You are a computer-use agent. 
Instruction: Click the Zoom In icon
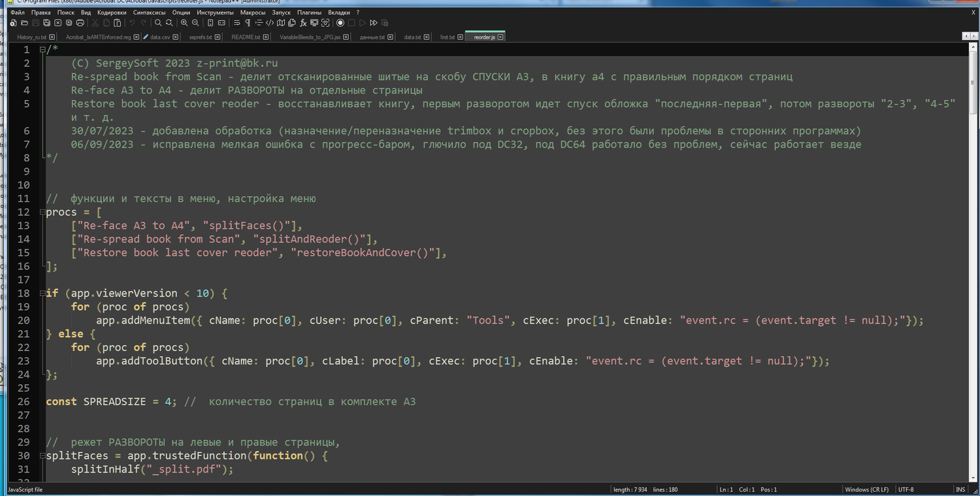pyautogui.click(x=184, y=23)
